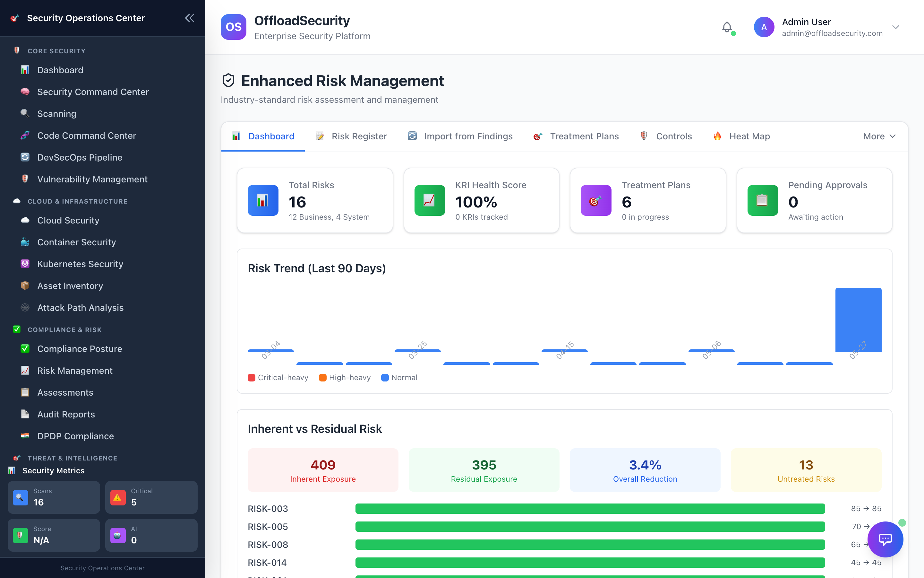
Task: Click Asset Inventory box icon
Action: click(x=25, y=285)
